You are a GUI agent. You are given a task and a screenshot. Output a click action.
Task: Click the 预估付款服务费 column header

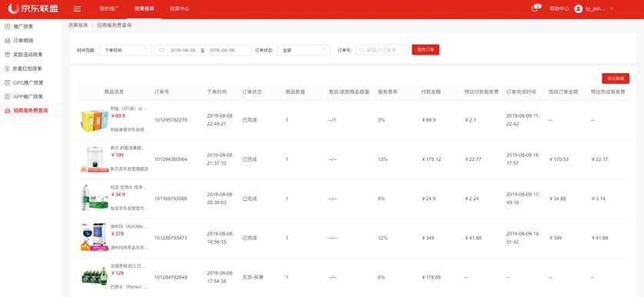(x=482, y=92)
